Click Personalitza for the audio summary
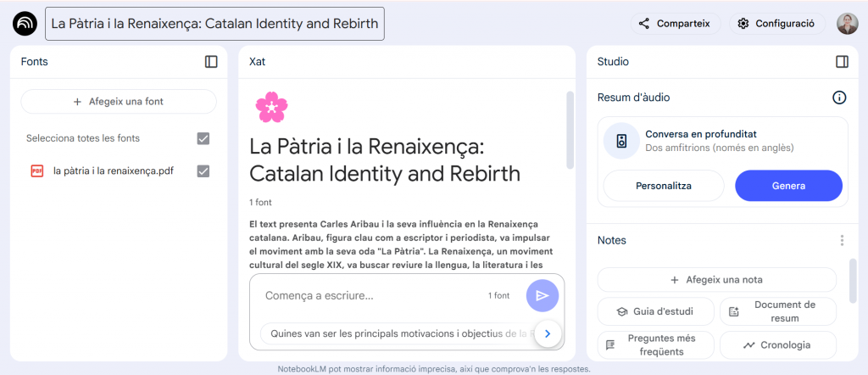Image resolution: width=868 pixels, height=375 pixels. tap(663, 186)
